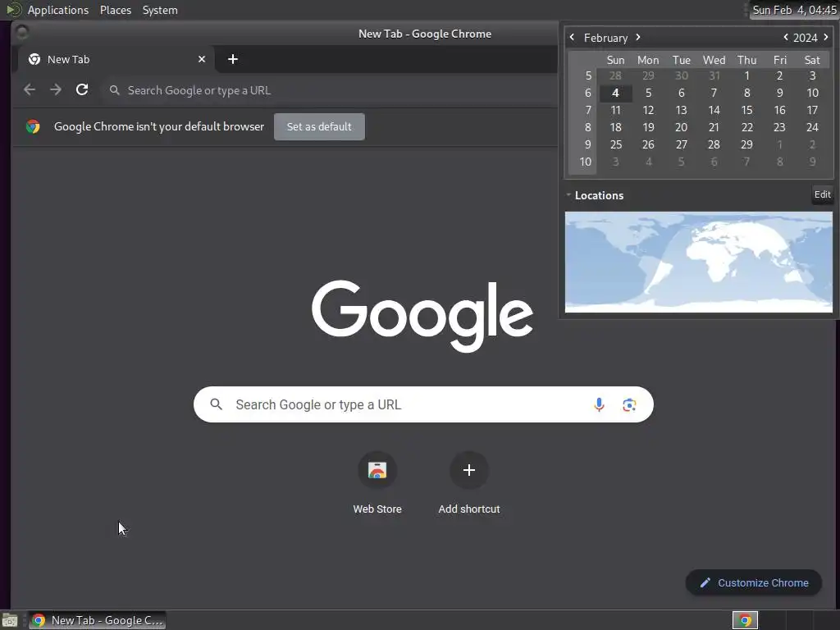Open a new tab with the plus icon
This screenshot has width=840, height=630.
pos(232,59)
